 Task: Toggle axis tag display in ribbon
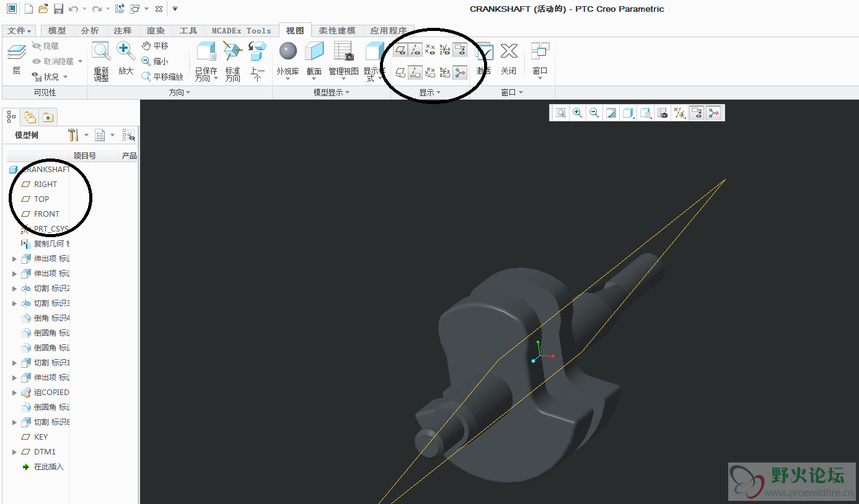coord(415,72)
